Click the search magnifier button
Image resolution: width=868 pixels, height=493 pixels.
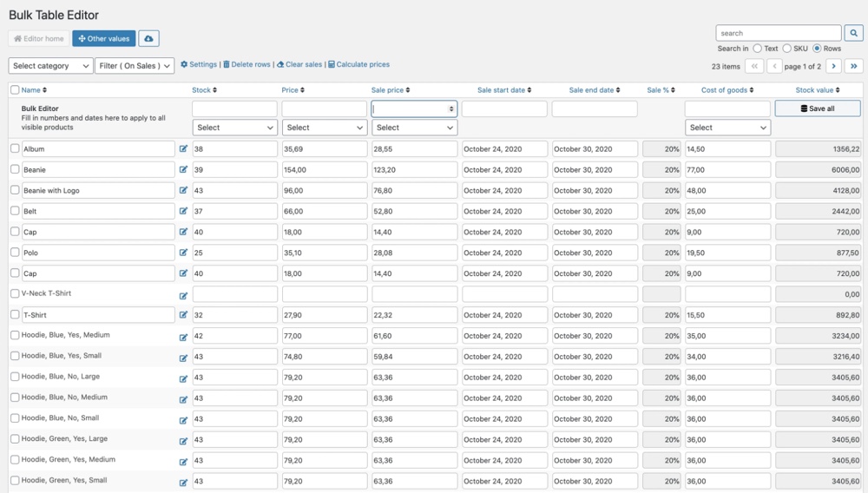tap(853, 33)
